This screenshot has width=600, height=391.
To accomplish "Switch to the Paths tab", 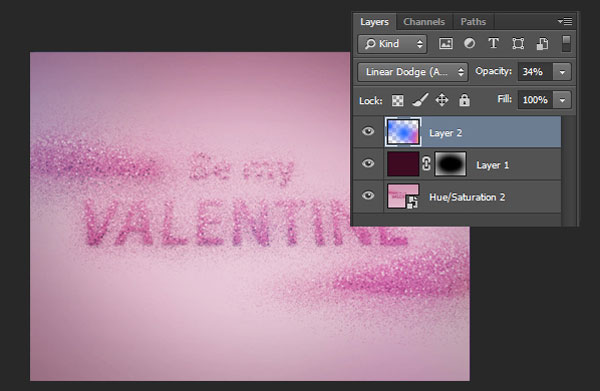I will [x=473, y=22].
